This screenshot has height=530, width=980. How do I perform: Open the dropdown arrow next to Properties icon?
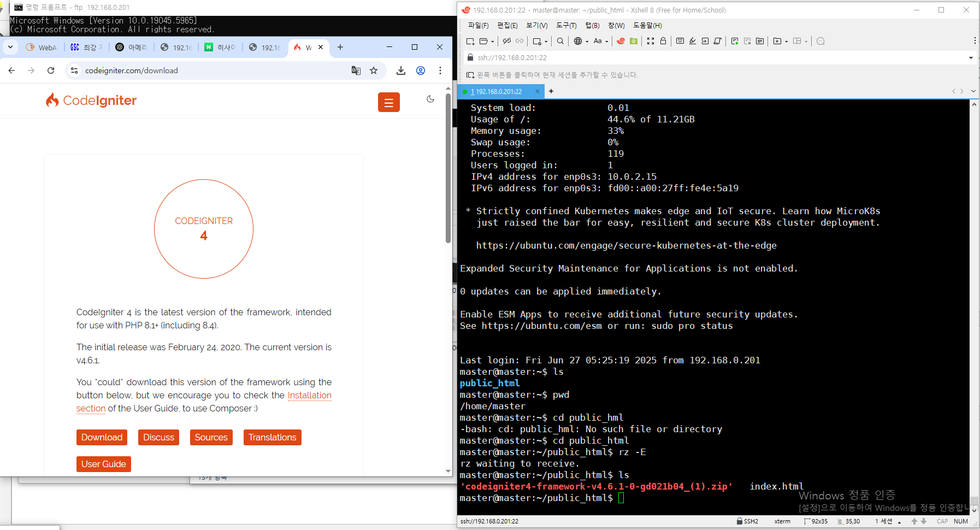click(546, 42)
